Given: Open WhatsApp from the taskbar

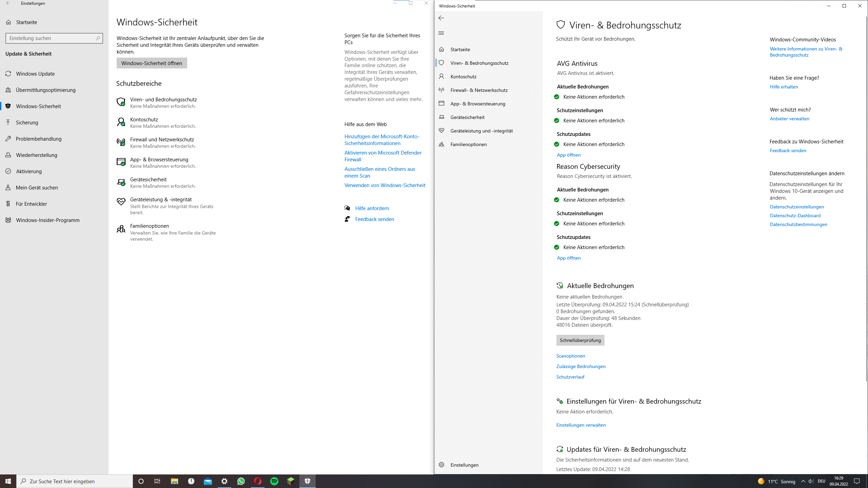Looking at the screenshot, I should (241, 481).
